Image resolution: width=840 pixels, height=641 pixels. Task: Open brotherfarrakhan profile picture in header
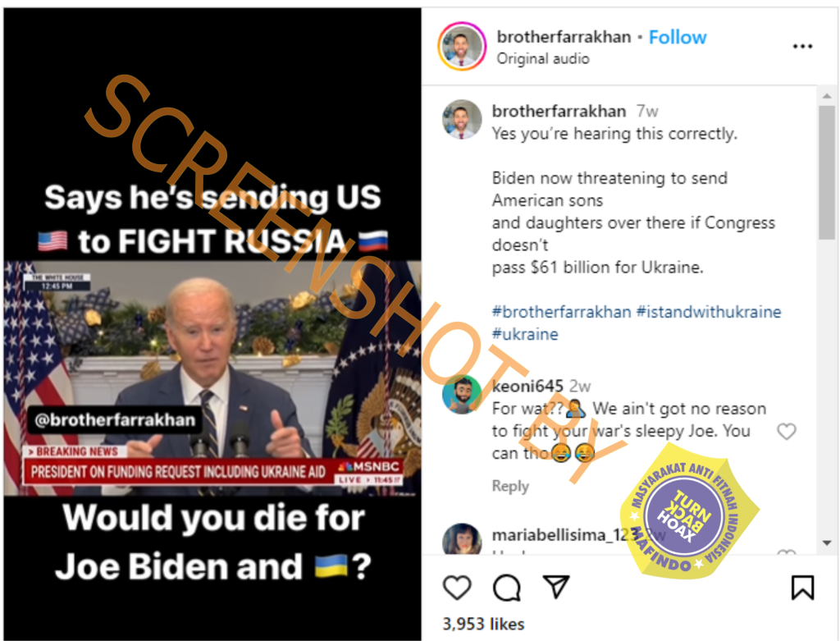tap(463, 47)
